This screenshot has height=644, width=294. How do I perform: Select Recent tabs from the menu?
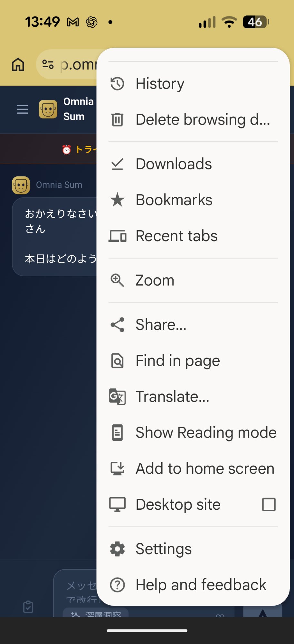(x=176, y=236)
